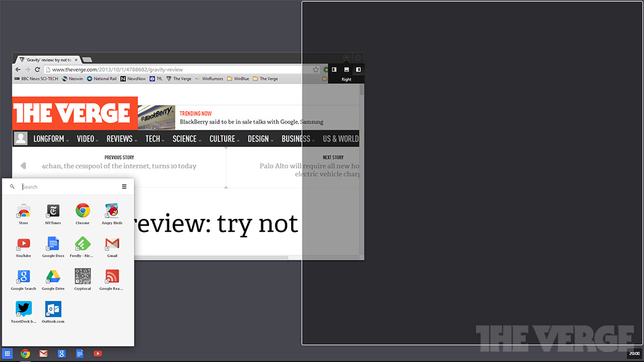The image size is (644, 362).
Task: Open the Cryptocat app
Action: click(x=83, y=279)
